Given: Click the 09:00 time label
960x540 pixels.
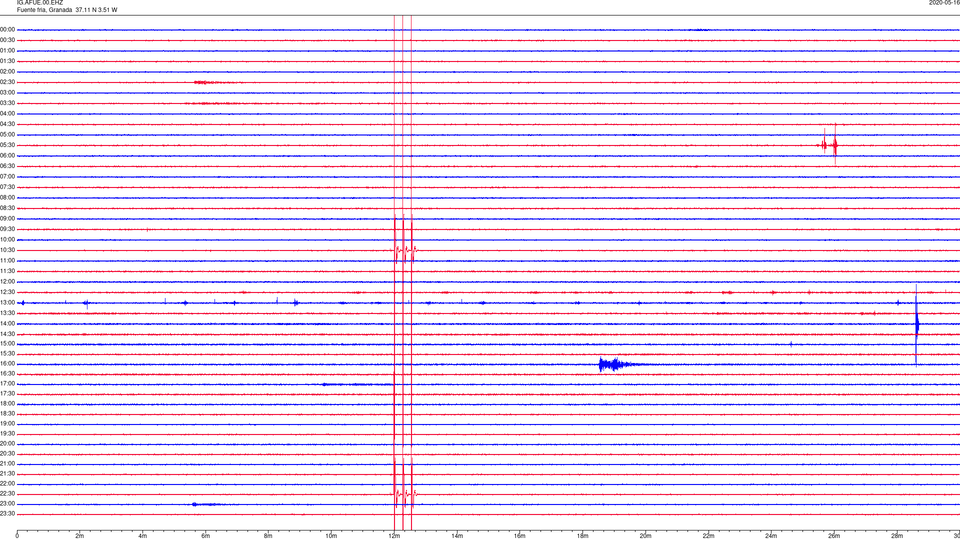Looking at the screenshot, I should pos(7,219).
